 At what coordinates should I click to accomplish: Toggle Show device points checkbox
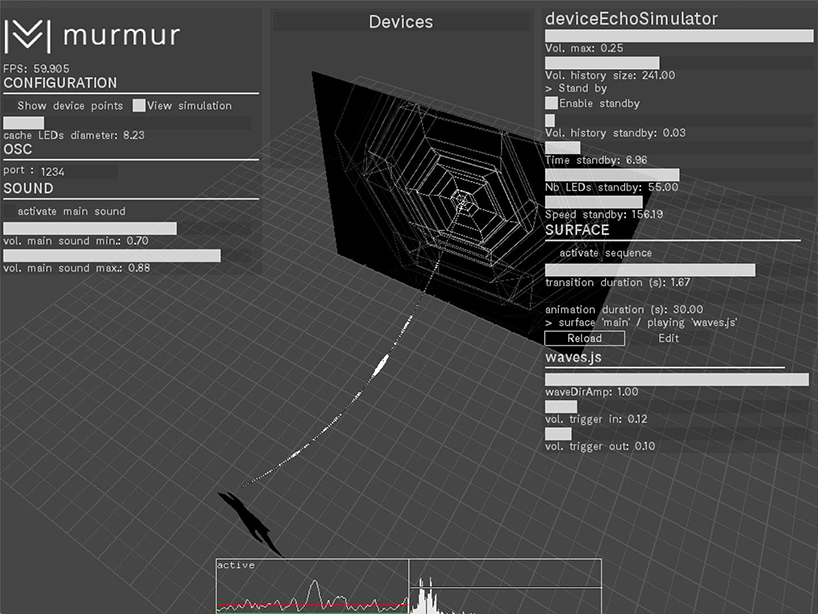click(10, 105)
